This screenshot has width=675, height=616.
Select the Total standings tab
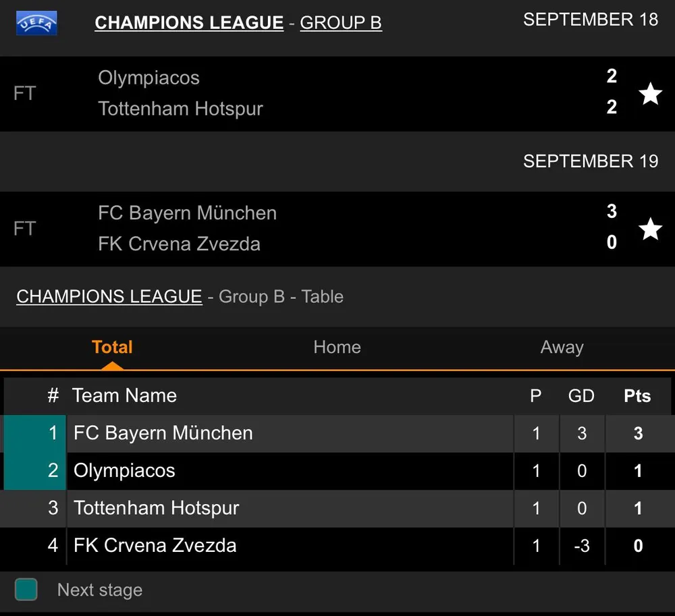click(112, 347)
